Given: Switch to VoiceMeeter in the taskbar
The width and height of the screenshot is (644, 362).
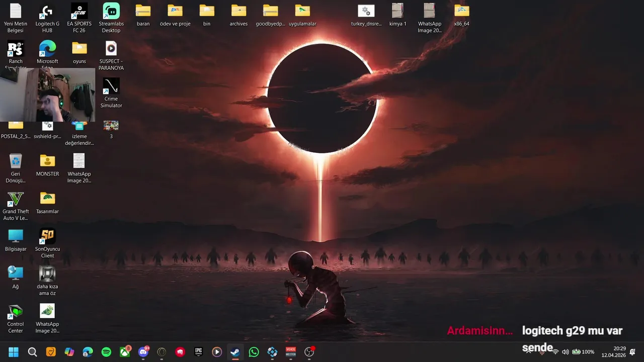Looking at the screenshot, I should (x=290, y=352).
